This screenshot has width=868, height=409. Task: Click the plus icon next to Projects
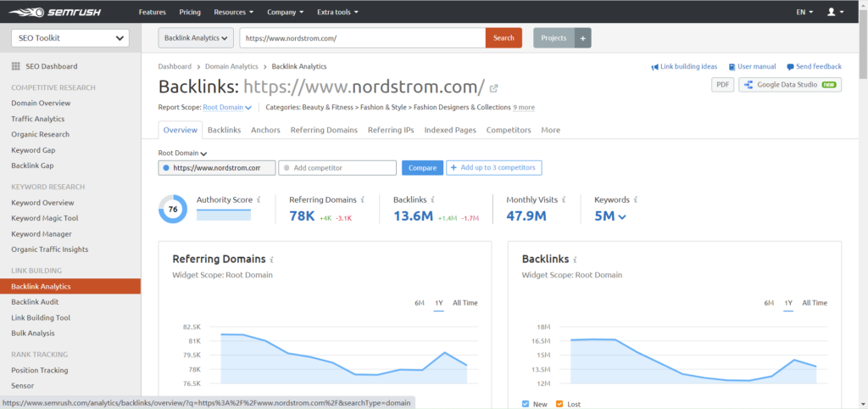click(x=582, y=38)
